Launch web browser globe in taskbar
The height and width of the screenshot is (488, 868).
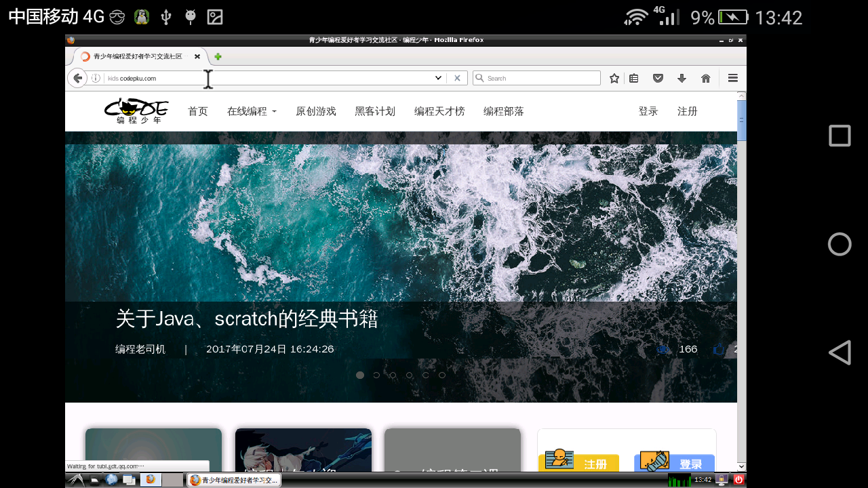[x=112, y=480]
